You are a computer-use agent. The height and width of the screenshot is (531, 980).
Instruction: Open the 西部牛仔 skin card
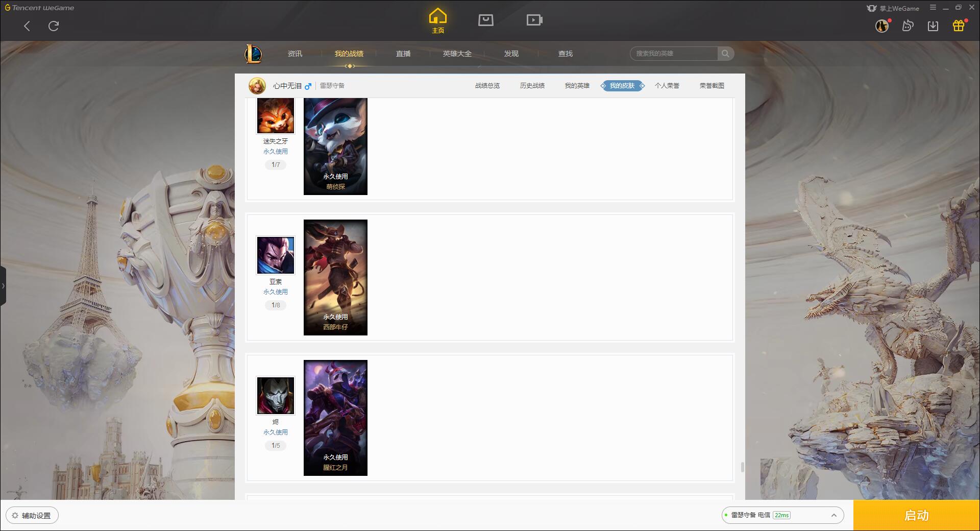335,277
